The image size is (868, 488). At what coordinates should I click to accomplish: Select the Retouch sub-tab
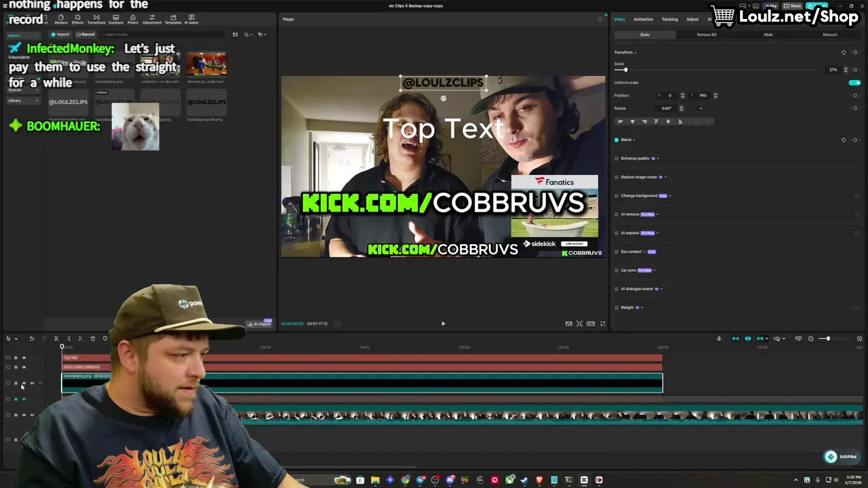click(830, 35)
